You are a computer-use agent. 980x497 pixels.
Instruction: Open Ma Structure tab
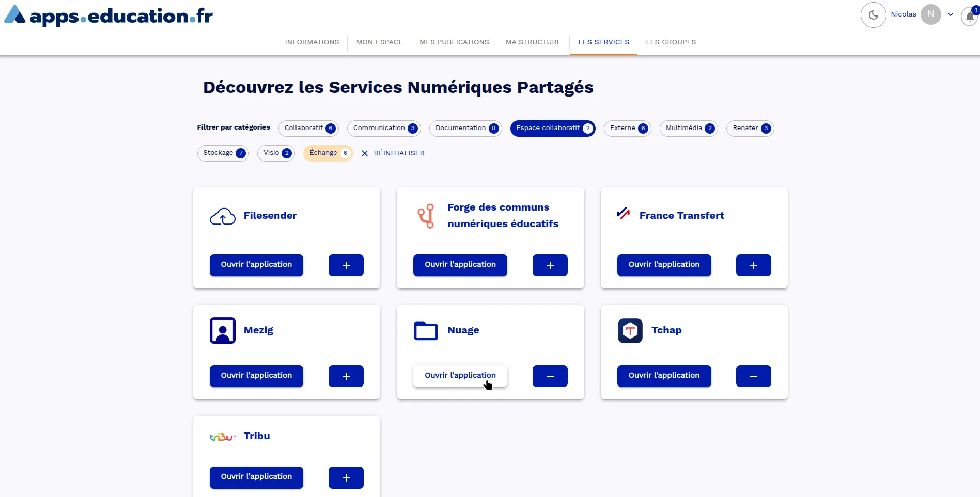[x=533, y=42]
